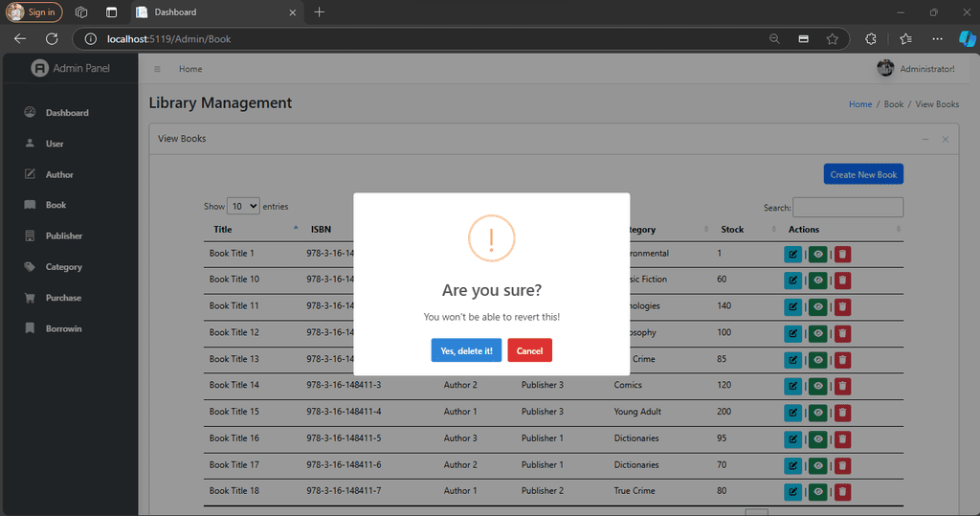Click the Home breadcrumb link
Screen dimensions: 980x516
(x=860, y=104)
